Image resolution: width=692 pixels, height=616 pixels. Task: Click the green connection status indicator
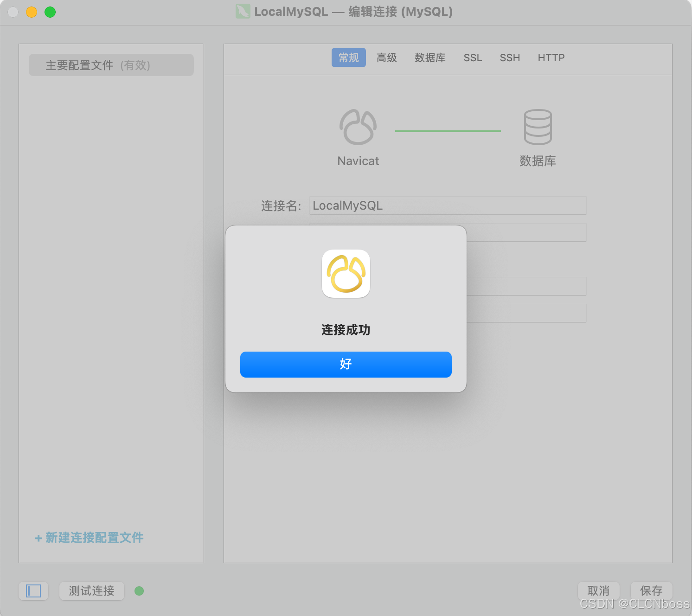[x=139, y=591]
